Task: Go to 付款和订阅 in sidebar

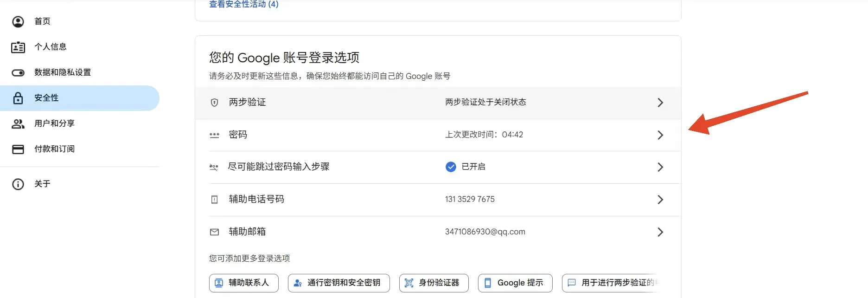Action: pyautogui.click(x=54, y=149)
